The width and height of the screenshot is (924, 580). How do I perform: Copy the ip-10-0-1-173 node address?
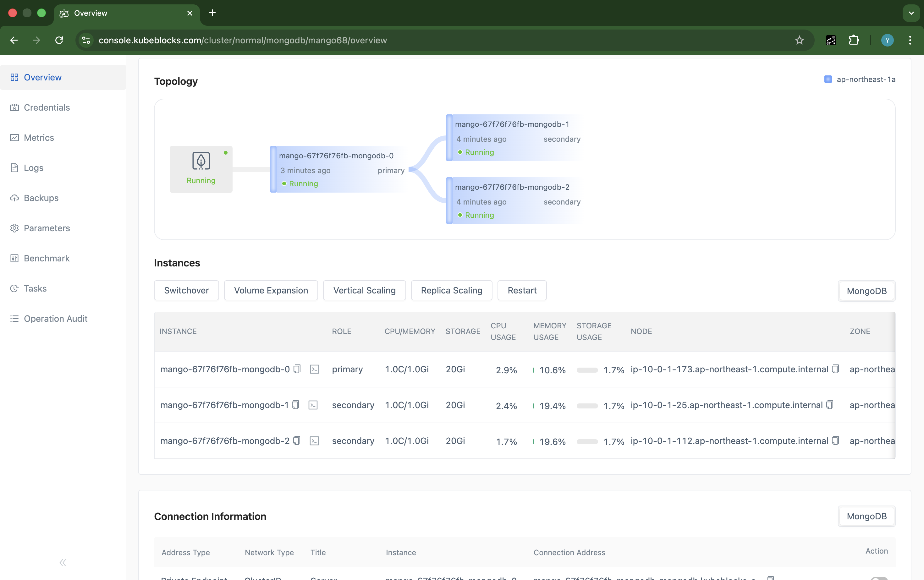click(835, 369)
